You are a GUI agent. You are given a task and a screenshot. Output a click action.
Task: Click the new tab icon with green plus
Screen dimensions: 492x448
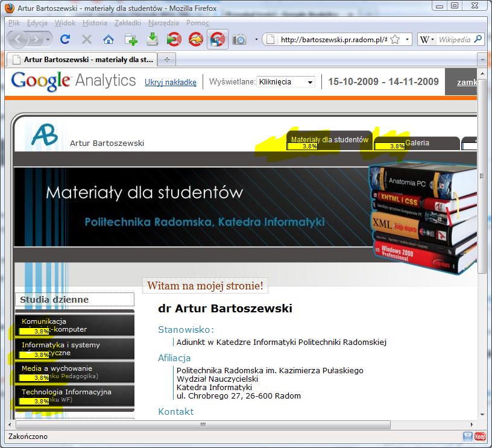coord(131,40)
